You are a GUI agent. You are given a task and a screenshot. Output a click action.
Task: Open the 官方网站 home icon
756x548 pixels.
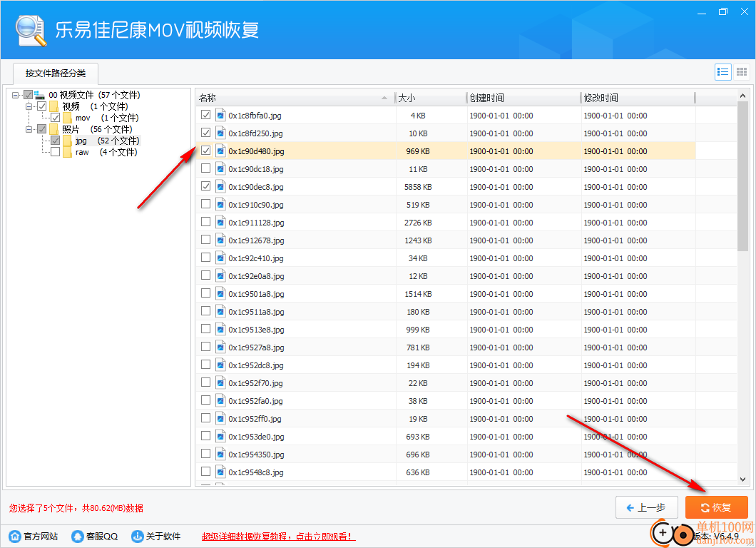coord(15,536)
